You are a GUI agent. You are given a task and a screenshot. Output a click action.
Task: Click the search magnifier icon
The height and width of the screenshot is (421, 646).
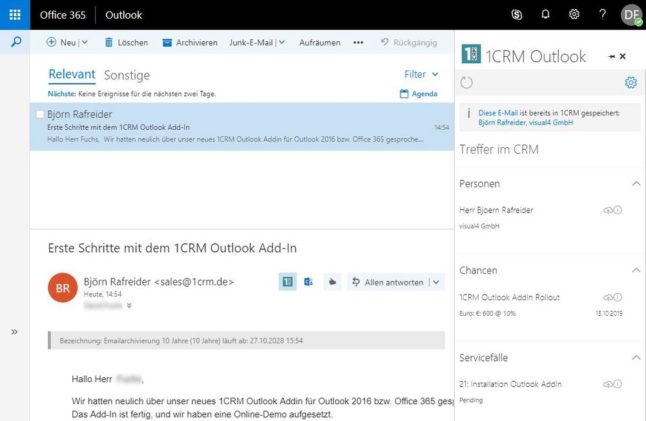[15, 43]
